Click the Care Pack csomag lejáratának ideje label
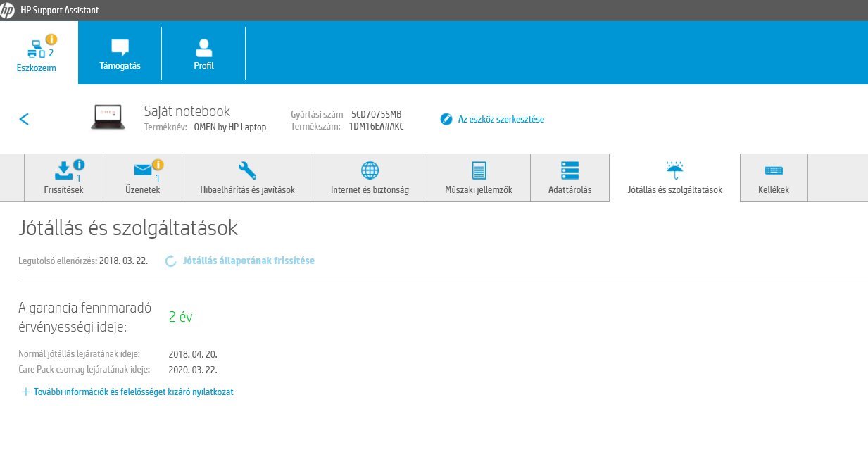This screenshot has width=868, height=457. (84, 370)
